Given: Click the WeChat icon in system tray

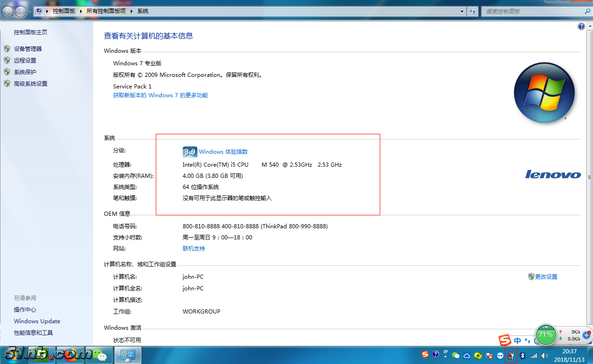Looking at the screenshot, I should coord(456,355).
